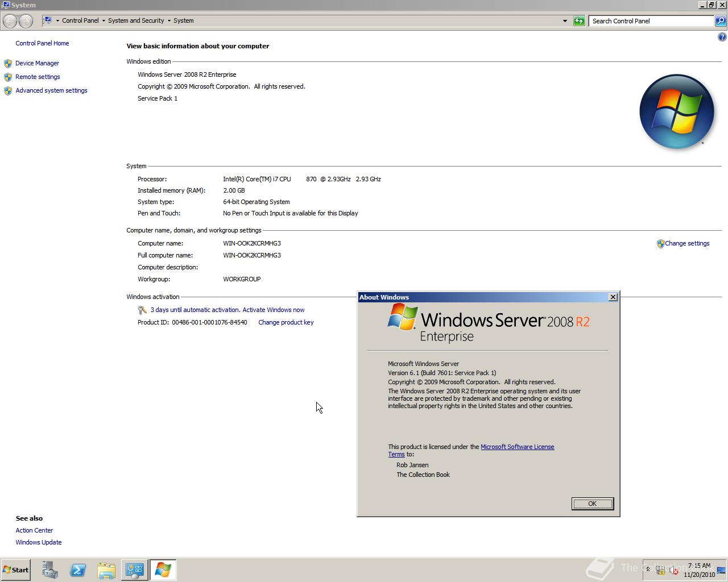
Task: Click the WORKGROUP value
Action: (242, 279)
